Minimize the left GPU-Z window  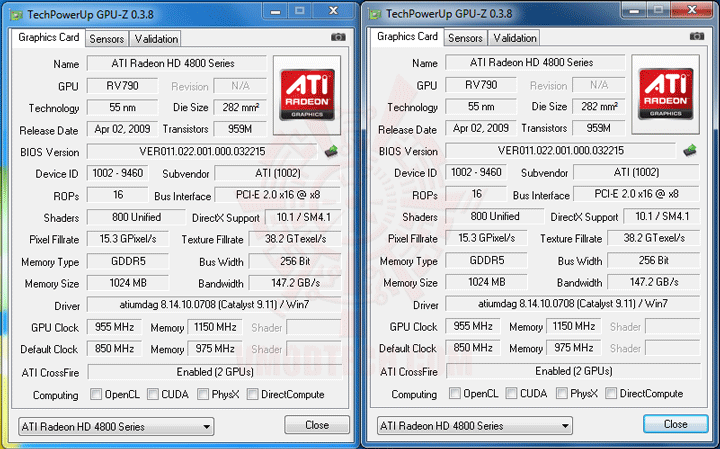(276, 11)
